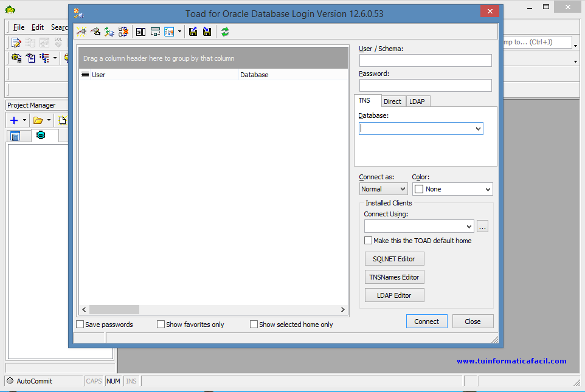
Task: Open the dropdown arrow next to tree list icon
Action: tap(55, 58)
